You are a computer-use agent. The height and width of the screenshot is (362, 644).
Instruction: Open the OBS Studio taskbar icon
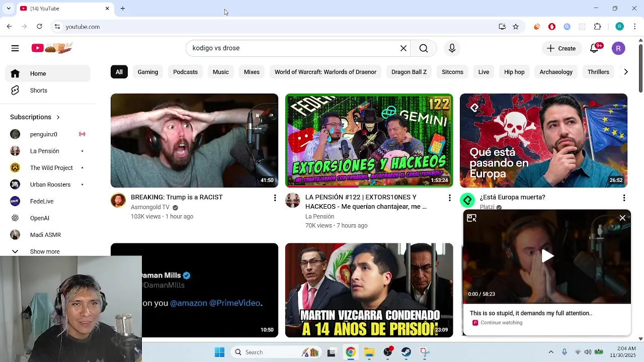click(x=387, y=352)
